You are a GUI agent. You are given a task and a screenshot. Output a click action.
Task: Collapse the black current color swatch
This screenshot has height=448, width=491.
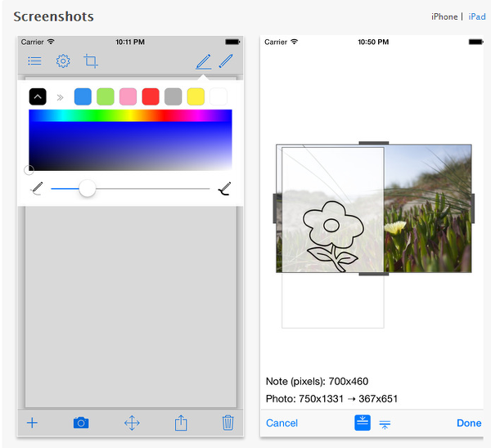click(x=38, y=96)
